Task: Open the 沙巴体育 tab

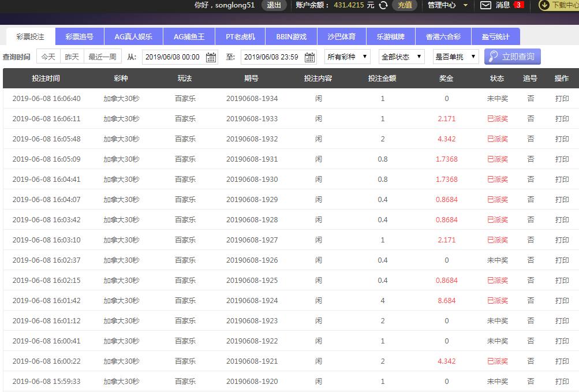Action: (x=342, y=36)
